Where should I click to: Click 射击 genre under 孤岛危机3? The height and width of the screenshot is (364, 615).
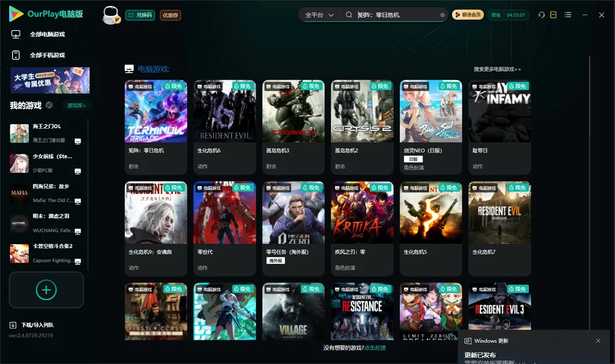point(271,166)
